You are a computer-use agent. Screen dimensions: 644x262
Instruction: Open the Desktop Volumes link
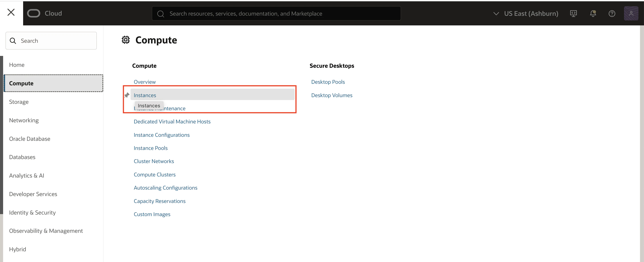[x=332, y=95]
